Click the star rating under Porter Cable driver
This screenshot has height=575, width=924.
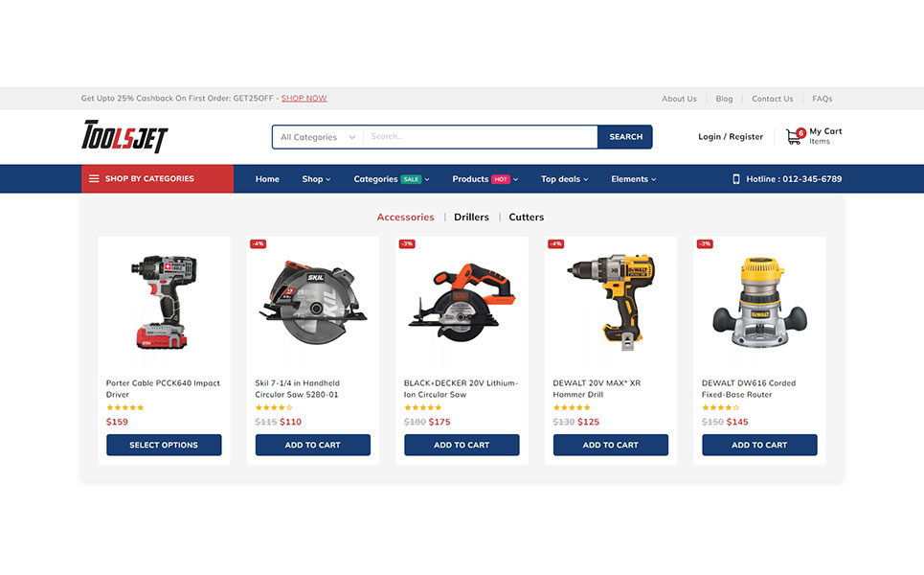(124, 407)
